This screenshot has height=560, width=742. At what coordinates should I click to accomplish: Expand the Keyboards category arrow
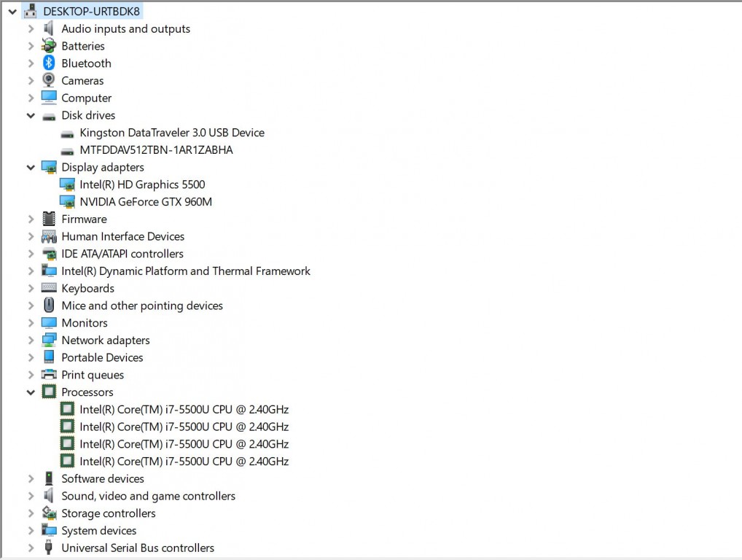[x=31, y=288]
